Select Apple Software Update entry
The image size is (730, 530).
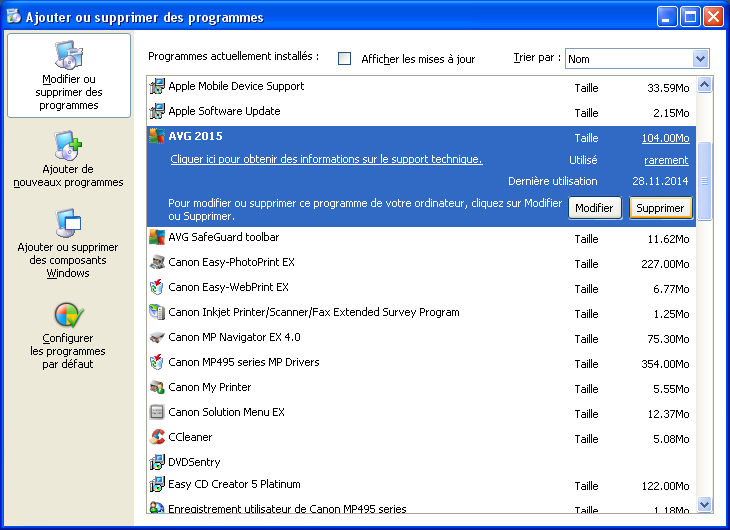[x=421, y=112]
